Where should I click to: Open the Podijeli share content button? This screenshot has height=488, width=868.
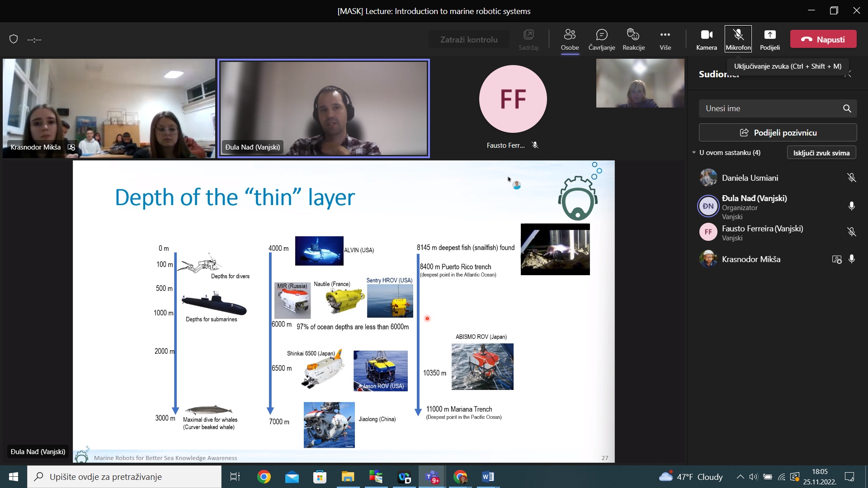tap(769, 39)
